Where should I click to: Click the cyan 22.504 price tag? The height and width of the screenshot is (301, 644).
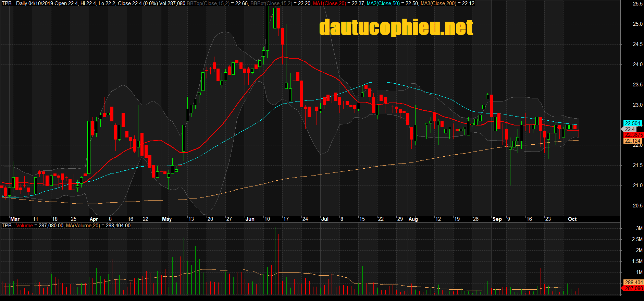click(x=632, y=123)
